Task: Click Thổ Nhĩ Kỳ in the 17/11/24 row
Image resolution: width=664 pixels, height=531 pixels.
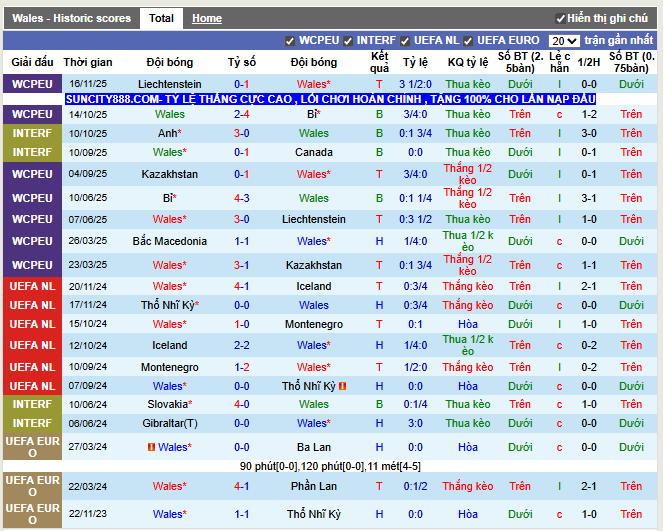Action: [x=170, y=305]
